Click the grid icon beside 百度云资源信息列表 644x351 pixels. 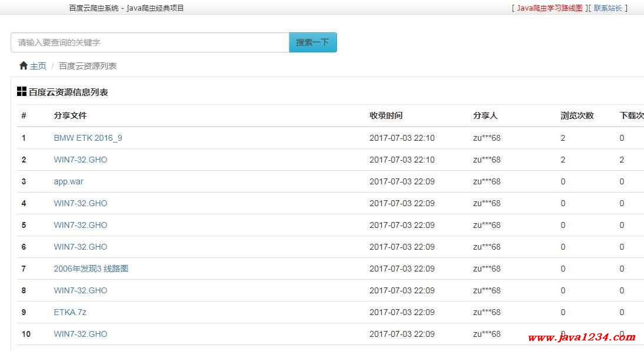(x=21, y=91)
